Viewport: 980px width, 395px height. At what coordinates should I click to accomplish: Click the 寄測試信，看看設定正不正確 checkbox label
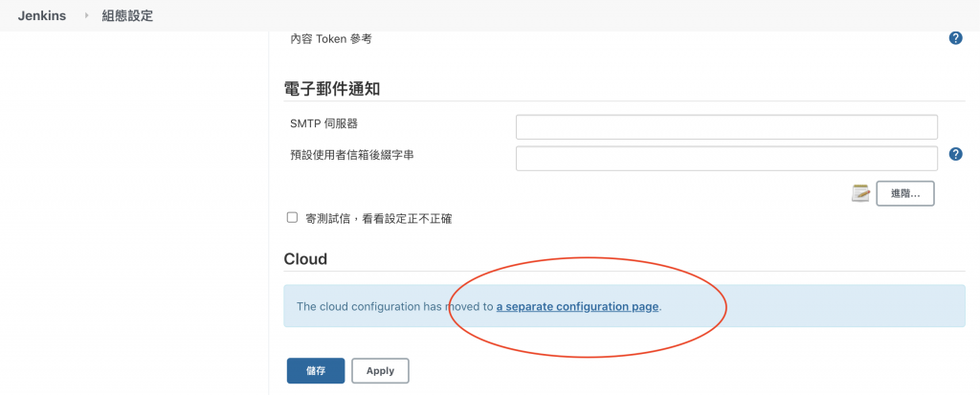[378, 219]
